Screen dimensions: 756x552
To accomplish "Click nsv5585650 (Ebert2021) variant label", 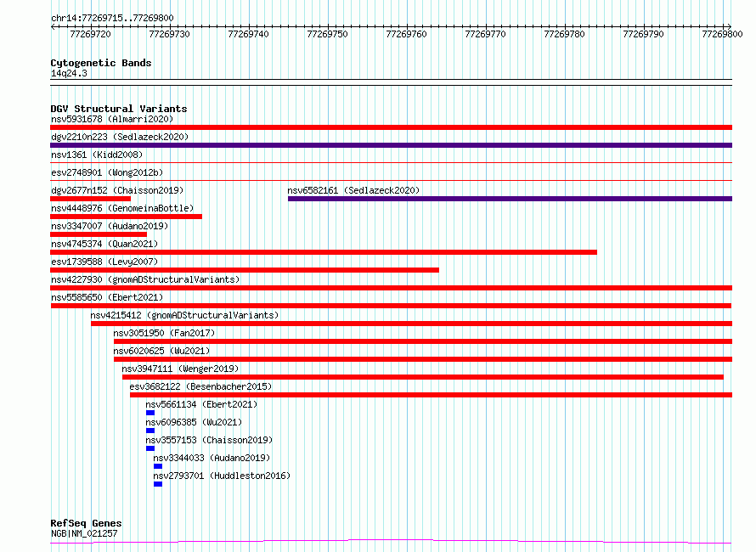I will click(x=107, y=297).
